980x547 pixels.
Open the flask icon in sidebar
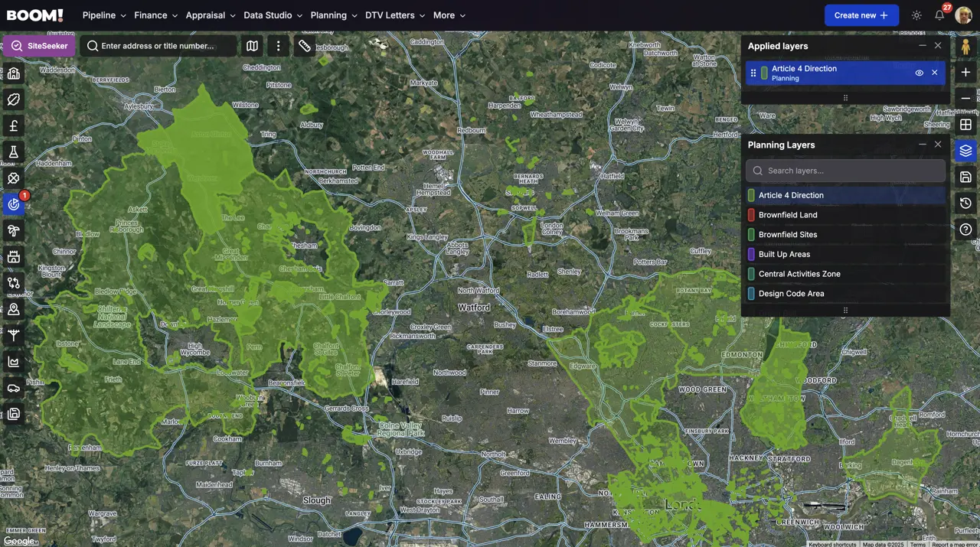click(14, 151)
